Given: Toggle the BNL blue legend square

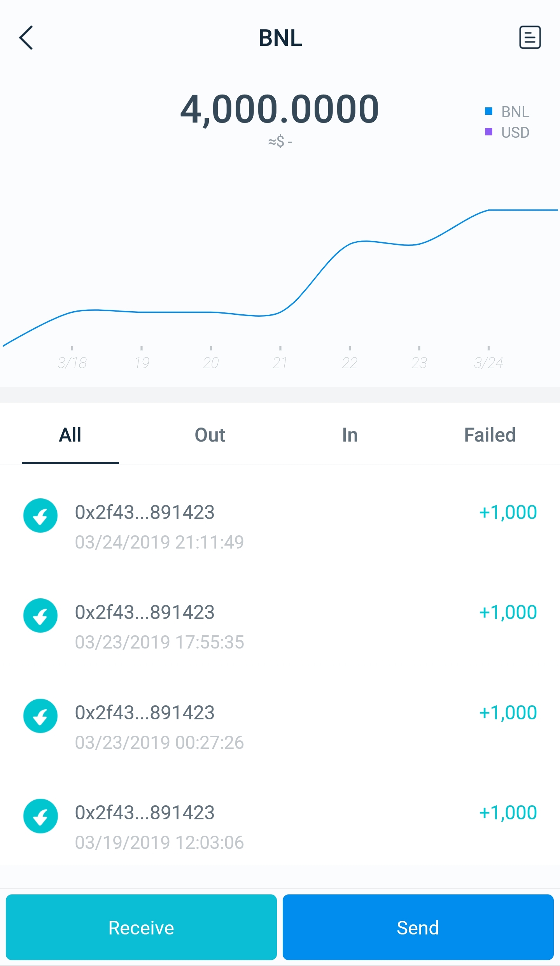Looking at the screenshot, I should [489, 111].
